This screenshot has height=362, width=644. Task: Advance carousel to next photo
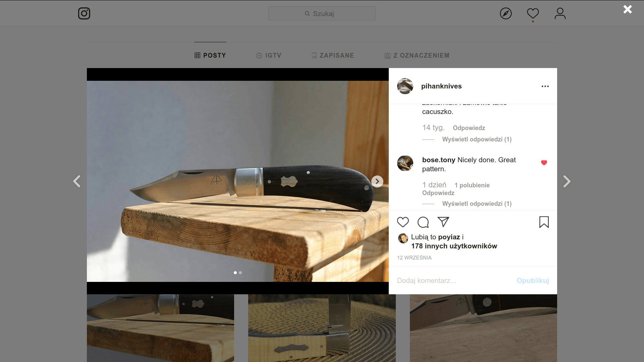(377, 181)
